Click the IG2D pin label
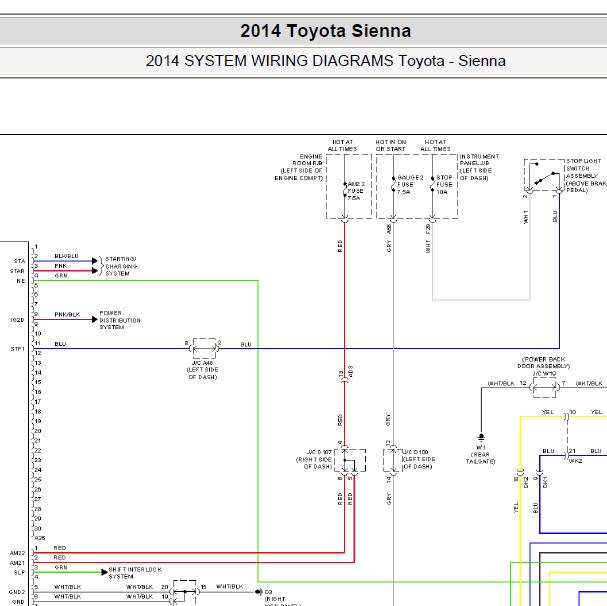This screenshot has height=606, width=607. click(x=17, y=320)
